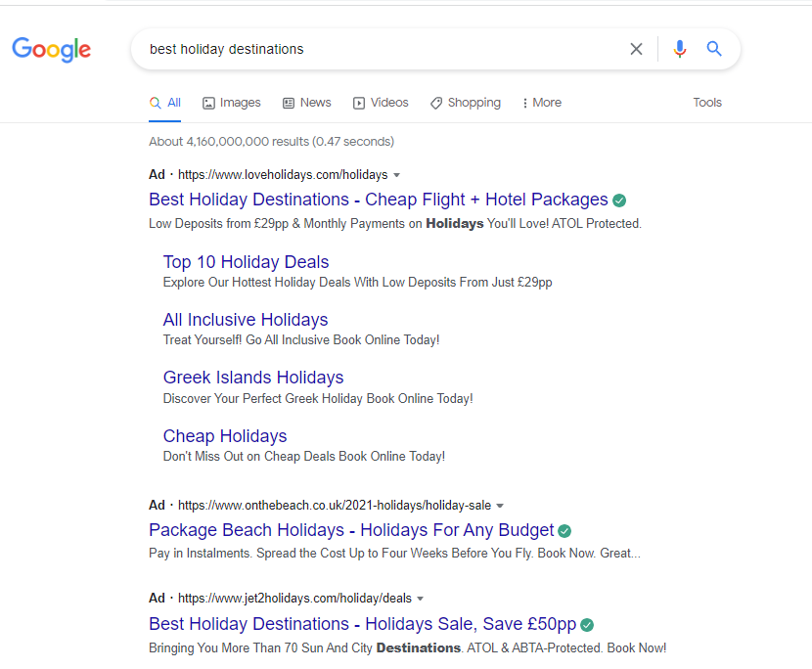Click 'Bringing You More Than 70 Sun' description
Viewport: 812px width, 669px height.
[408, 648]
